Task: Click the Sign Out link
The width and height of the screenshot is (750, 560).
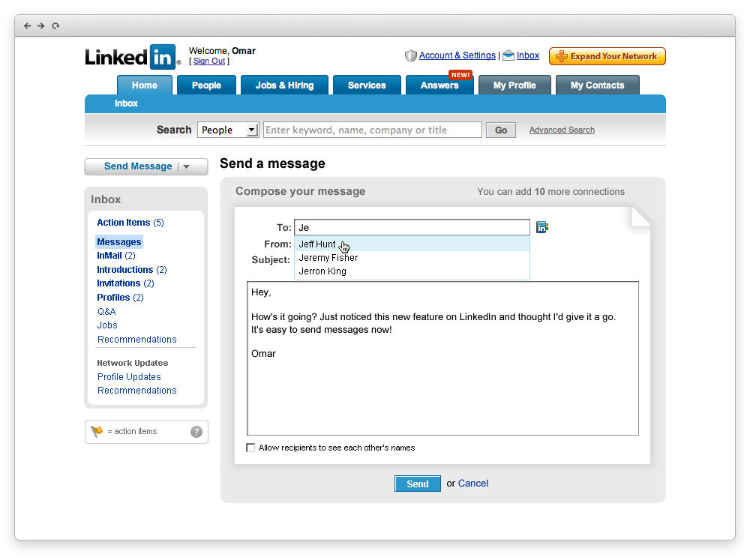Action: tap(209, 61)
